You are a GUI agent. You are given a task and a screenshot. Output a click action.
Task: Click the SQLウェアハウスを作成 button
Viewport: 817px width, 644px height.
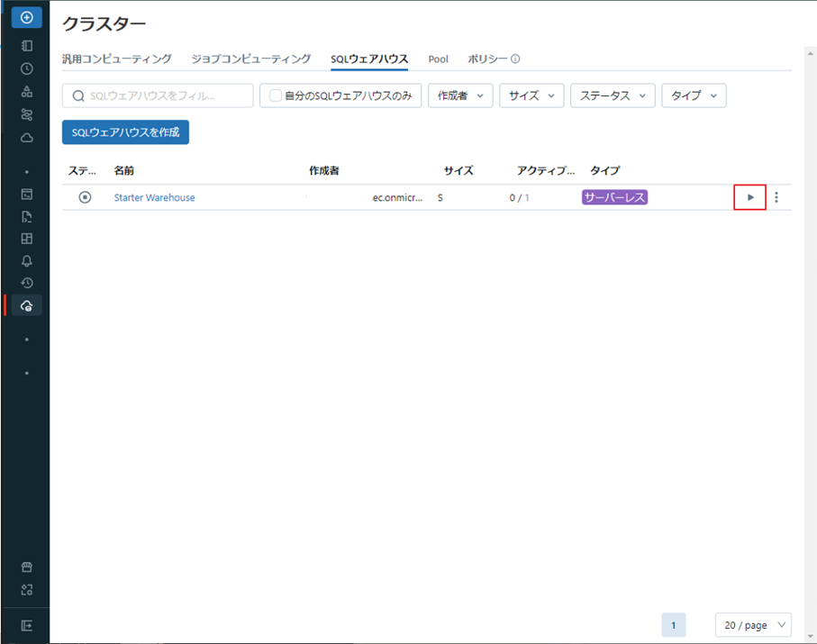125,132
